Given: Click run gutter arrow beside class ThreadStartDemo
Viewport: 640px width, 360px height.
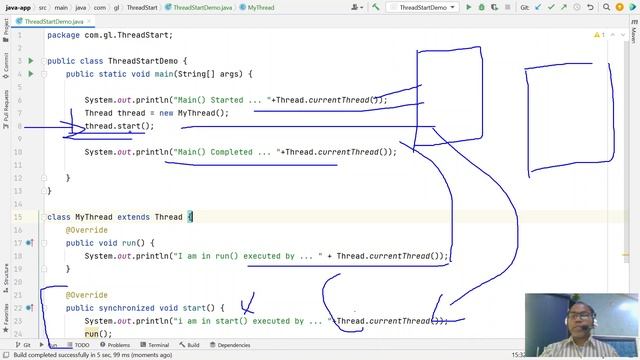Looking at the screenshot, I should [31, 61].
